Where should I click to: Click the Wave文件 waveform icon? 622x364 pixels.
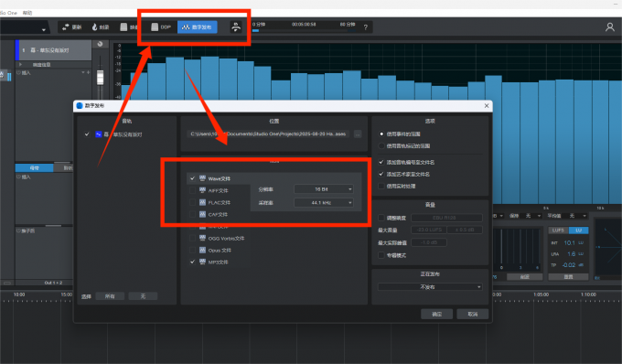click(x=202, y=178)
